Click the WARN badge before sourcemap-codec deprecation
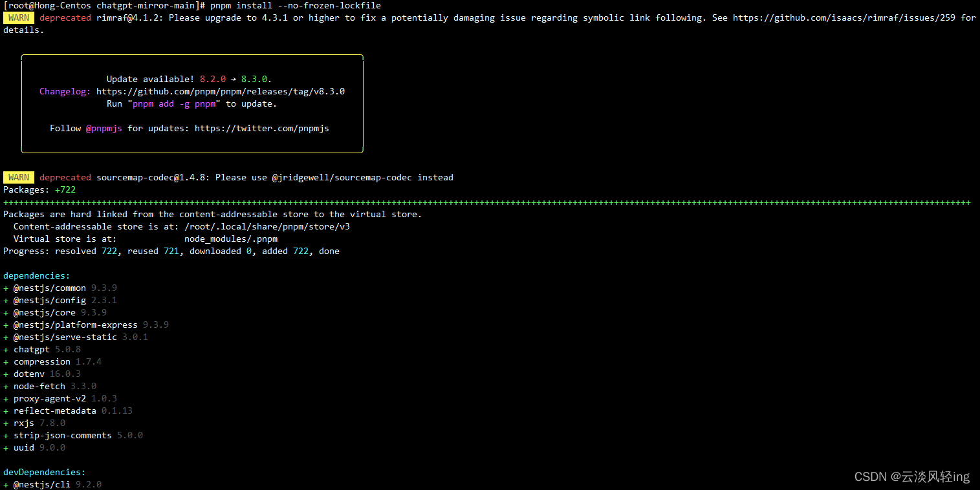The image size is (980, 490). tap(19, 177)
